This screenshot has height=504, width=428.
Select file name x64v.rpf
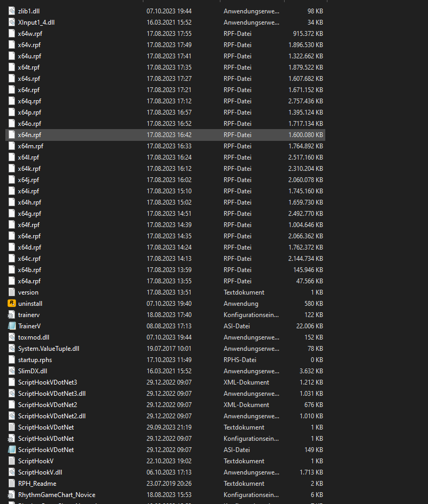(29, 44)
